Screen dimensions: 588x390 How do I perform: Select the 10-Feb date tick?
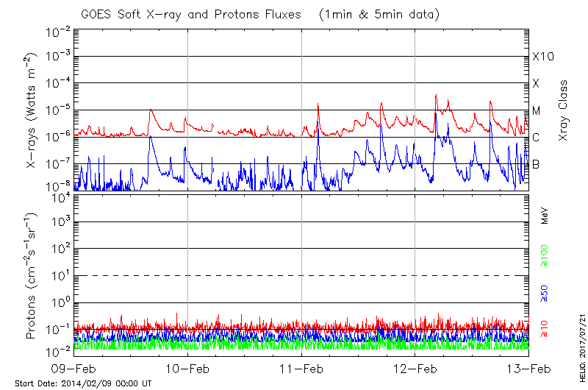(187, 368)
